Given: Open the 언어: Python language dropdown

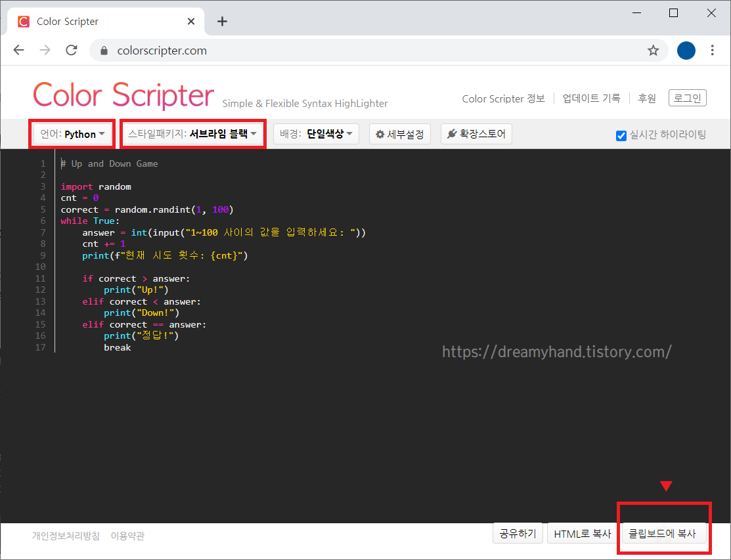Looking at the screenshot, I should [72, 134].
